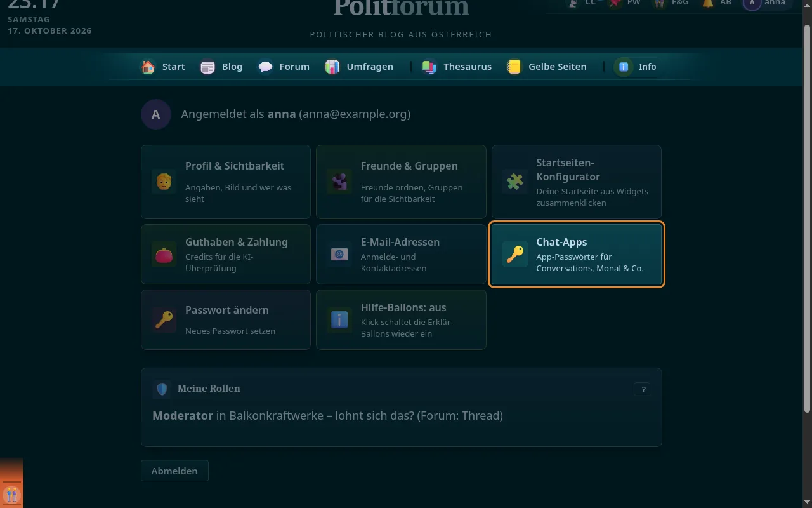This screenshot has width=812, height=508.
Task: Click the Abmelden button
Action: (174, 471)
